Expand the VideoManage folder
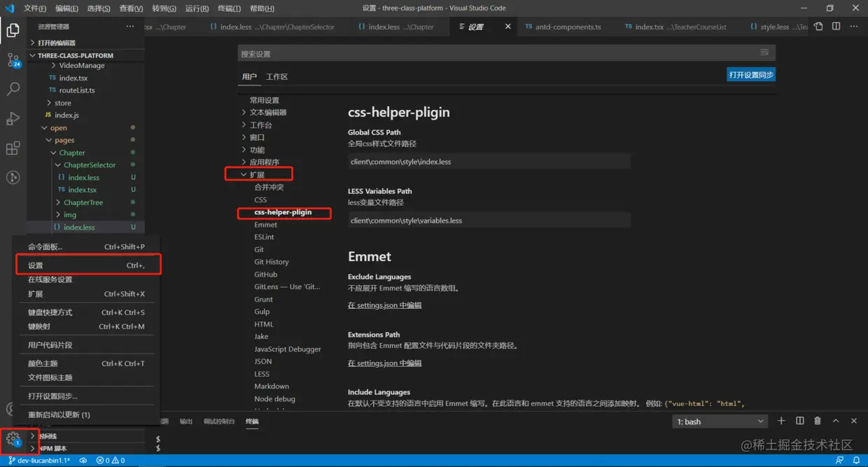The height and width of the screenshot is (467, 868). pyautogui.click(x=81, y=66)
